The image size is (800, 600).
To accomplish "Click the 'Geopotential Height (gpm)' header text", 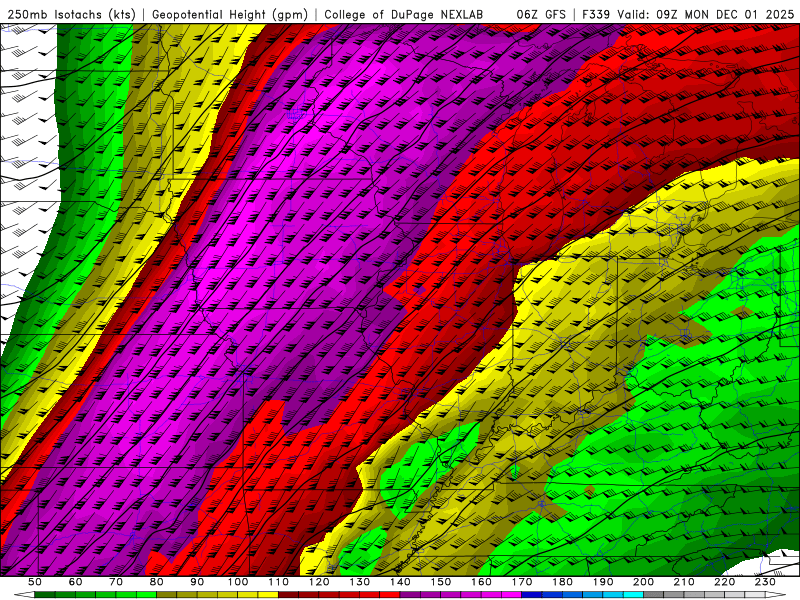I will click(x=230, y=14).
